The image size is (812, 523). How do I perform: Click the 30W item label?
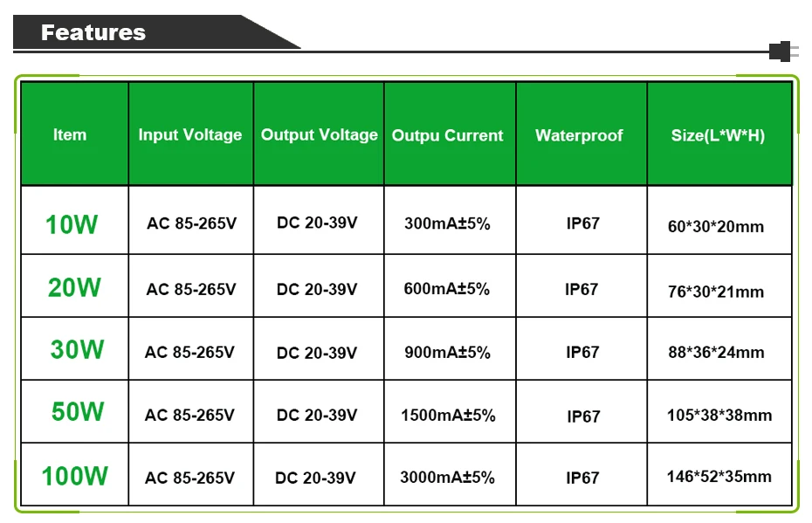point(77,349)
